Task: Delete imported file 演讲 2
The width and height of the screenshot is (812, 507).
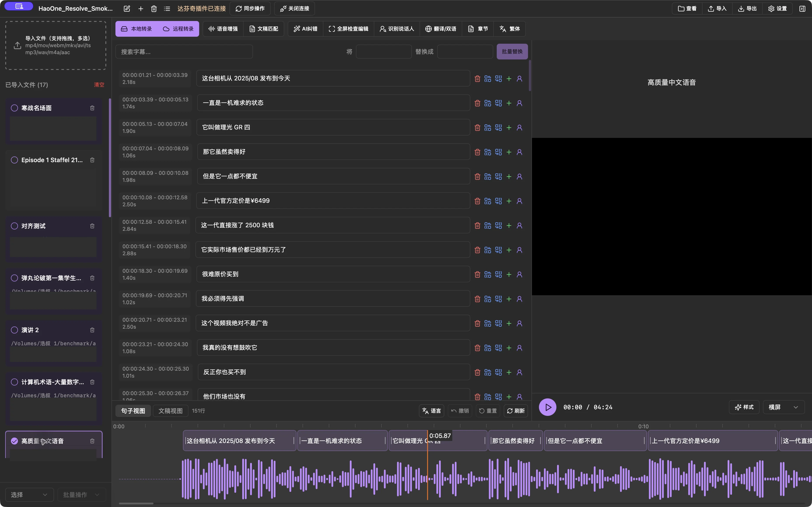Action: point(92,330)
